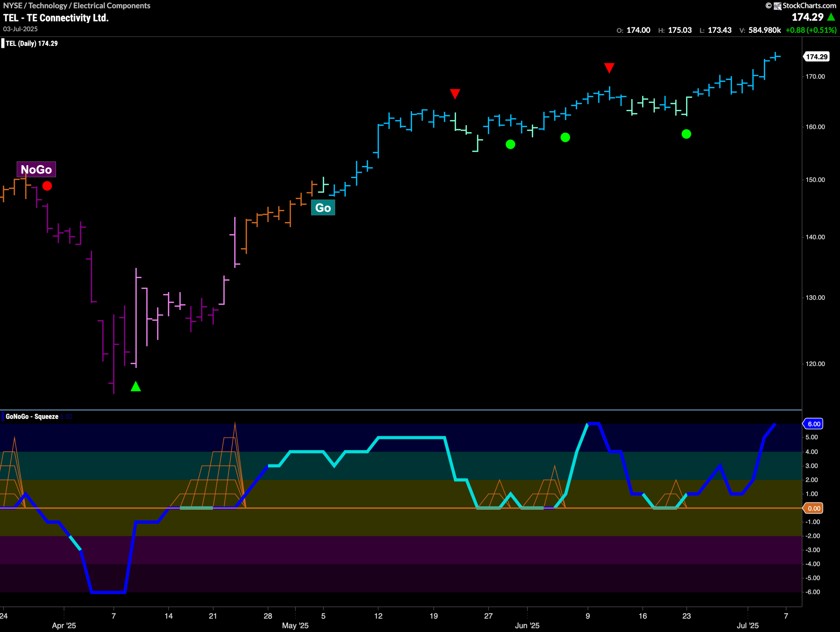
Task: Click the leftmost green circle near May 27
Action: point(510,144)
